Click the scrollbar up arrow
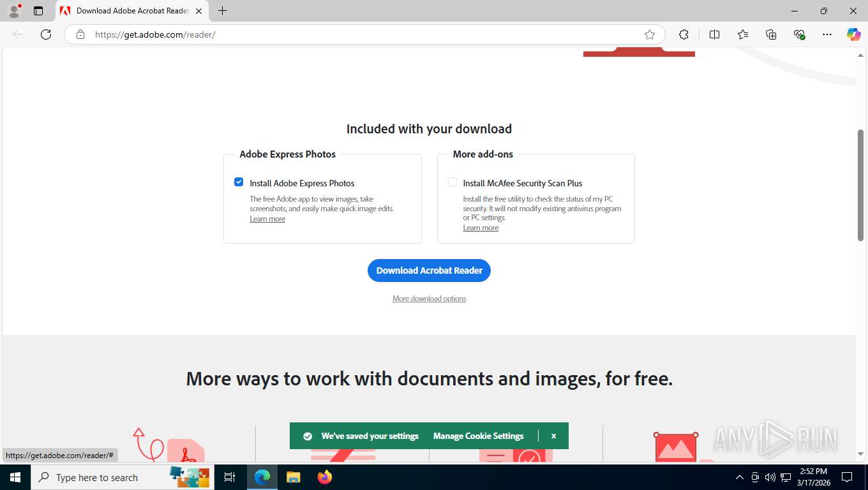The image size is (868, 490). point(860,56)
